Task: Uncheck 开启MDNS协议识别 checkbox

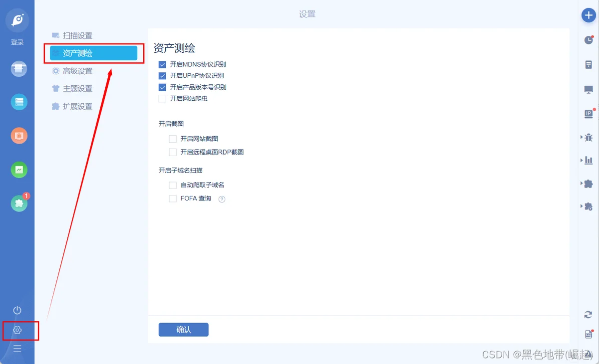Action: pos(162,64)
